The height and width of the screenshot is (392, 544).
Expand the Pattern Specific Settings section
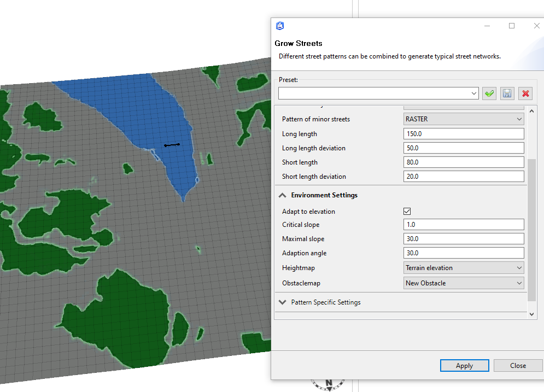(282, 302)
